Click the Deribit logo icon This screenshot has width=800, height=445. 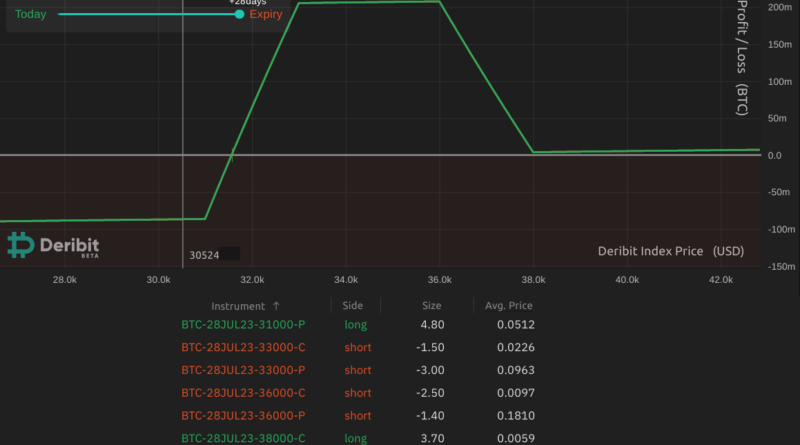(x=21, y=245)
